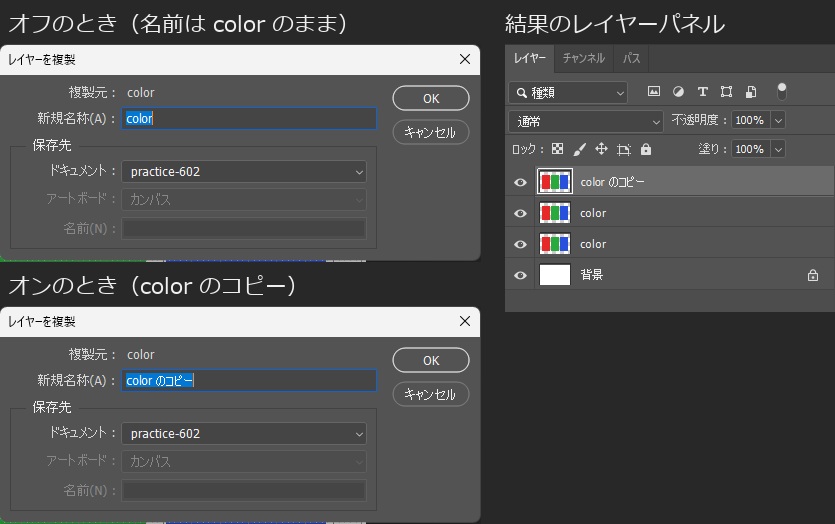This screenshot has height=524, width=835.
Task: Click the adjustment layer filter icon
Action: pyautogui.click(x=678, y=92)
